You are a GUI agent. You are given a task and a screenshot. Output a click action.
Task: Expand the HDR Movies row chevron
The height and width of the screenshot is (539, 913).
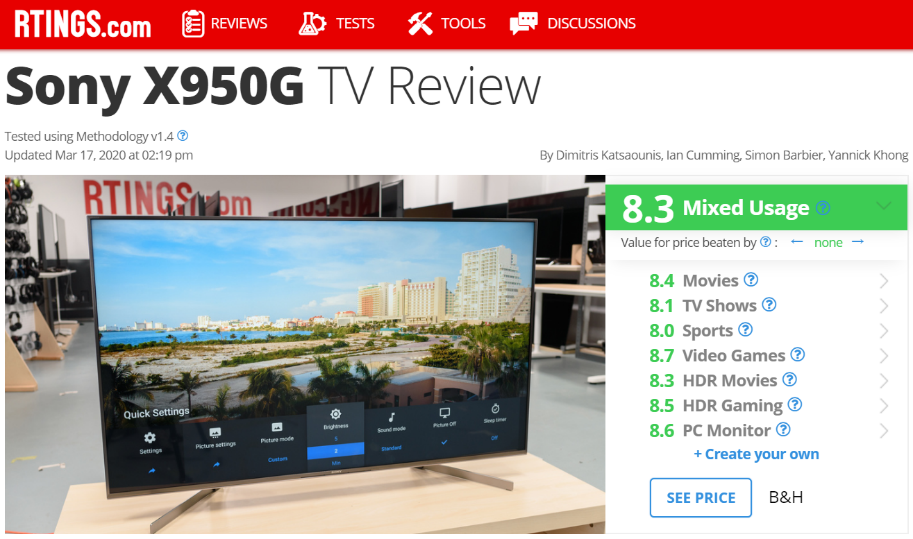coord(884,381)
